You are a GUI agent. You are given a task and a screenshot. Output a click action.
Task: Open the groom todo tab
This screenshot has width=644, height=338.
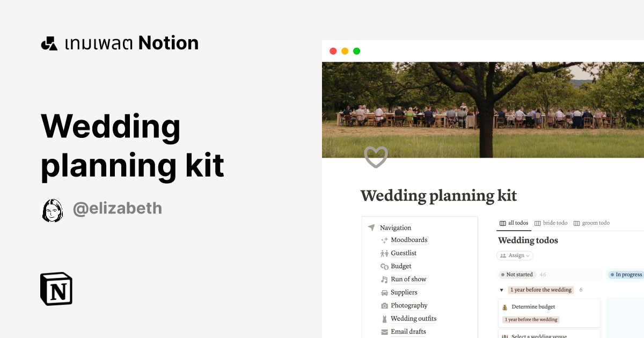(595, 223)
